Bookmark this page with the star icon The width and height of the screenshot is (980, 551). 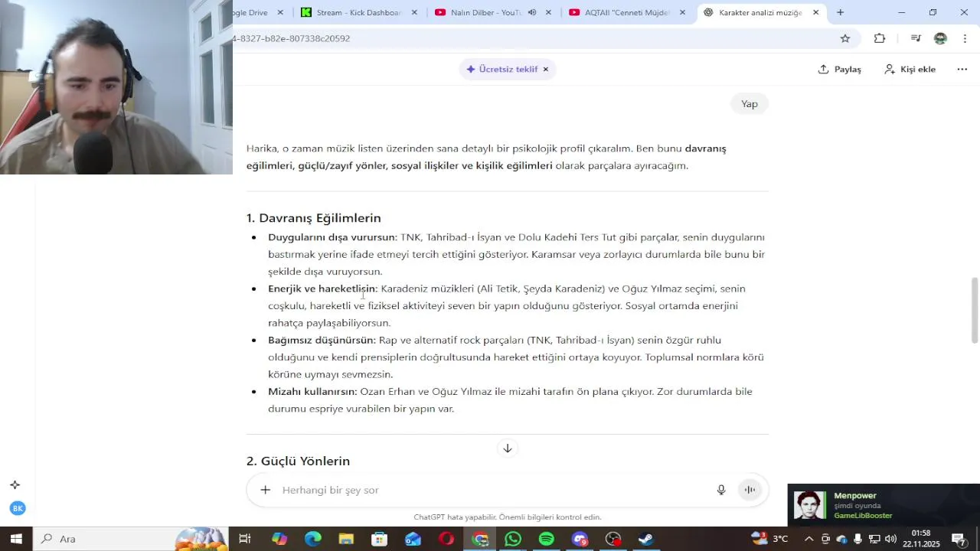(x=845, y=38)
